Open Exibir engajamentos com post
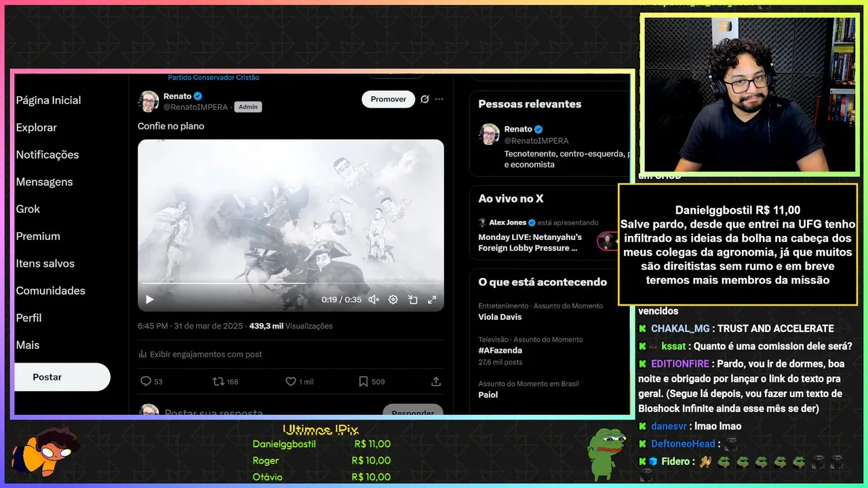868x488 pixels. pos(200,354)
